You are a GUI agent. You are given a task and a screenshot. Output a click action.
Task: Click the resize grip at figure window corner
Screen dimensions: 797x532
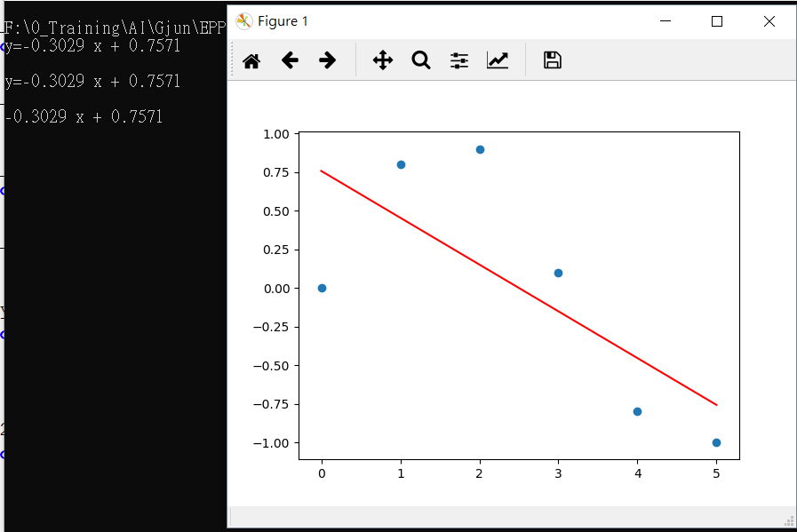789,520
